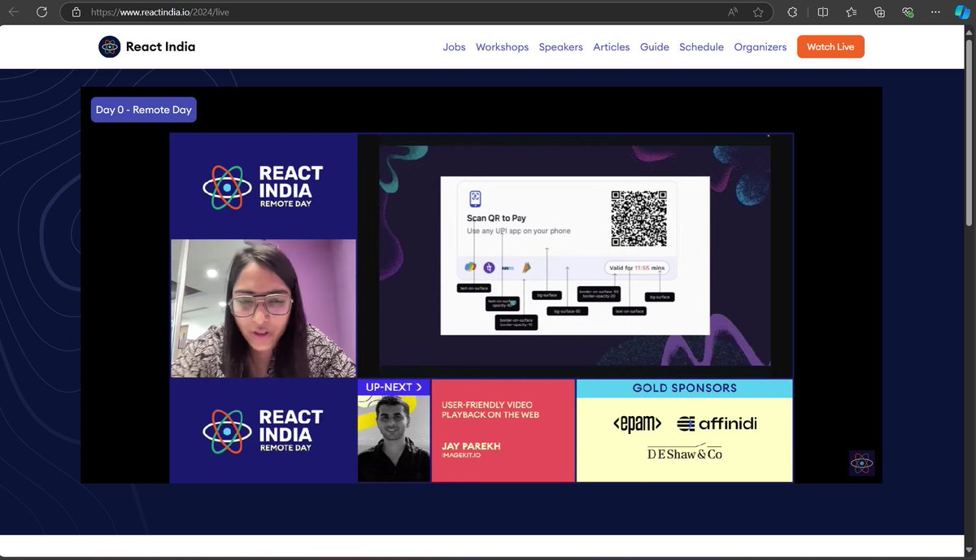Toggle split screen icon

822,12
